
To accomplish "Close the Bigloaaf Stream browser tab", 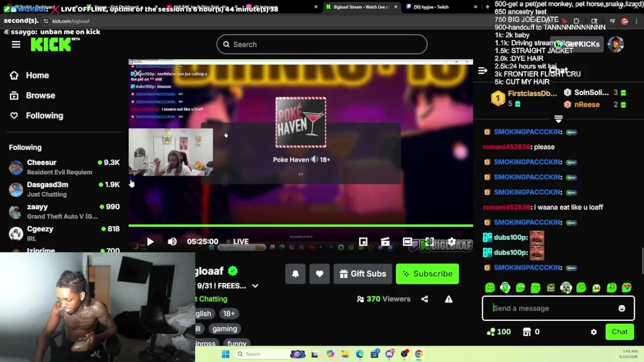I will 395,7.
